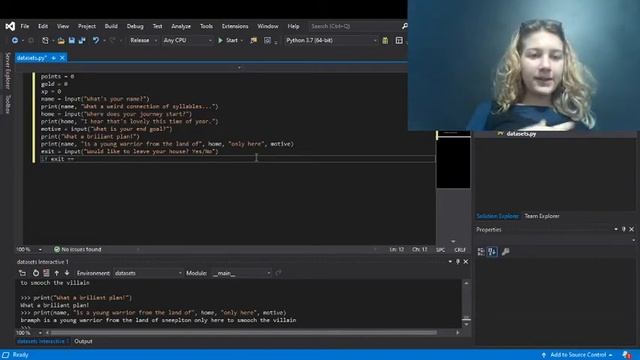Open the Project menu
The image size is (640, 360).
pos(87,26)
